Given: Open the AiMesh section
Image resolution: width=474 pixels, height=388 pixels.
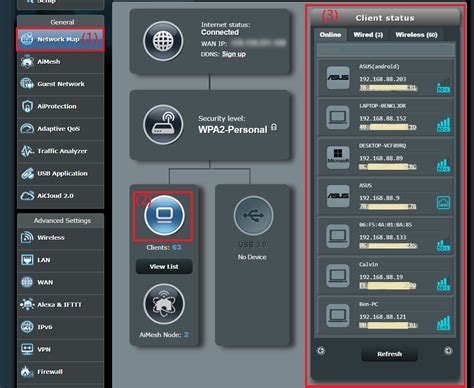Looking at the screenshot, I should tap(60, 62).
